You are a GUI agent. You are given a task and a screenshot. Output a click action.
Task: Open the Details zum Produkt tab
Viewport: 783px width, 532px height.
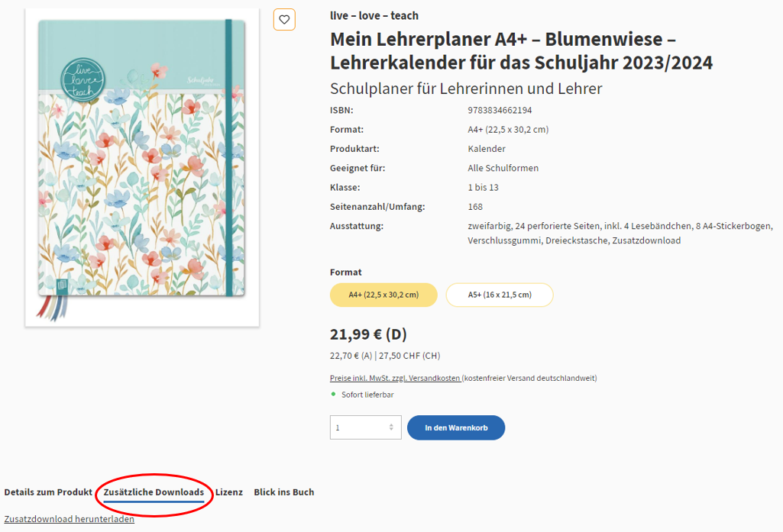(x=48, y=492)
